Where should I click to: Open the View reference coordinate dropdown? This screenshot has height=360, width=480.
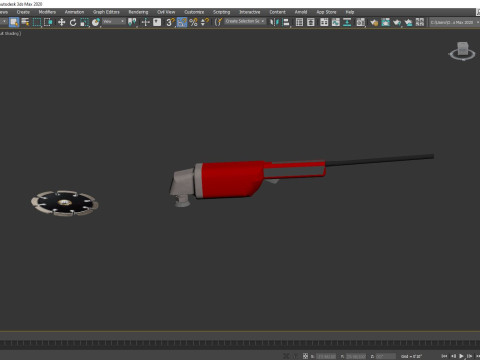[114, 21]
